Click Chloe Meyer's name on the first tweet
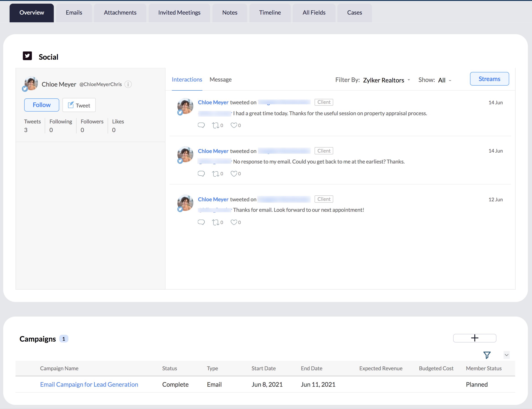 [213, 102]
